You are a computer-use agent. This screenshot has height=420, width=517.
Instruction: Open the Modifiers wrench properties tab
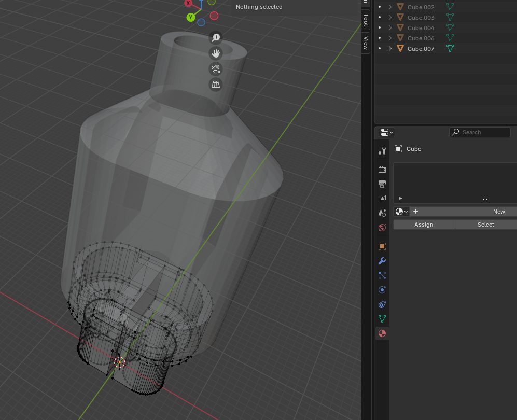point(382,261)
